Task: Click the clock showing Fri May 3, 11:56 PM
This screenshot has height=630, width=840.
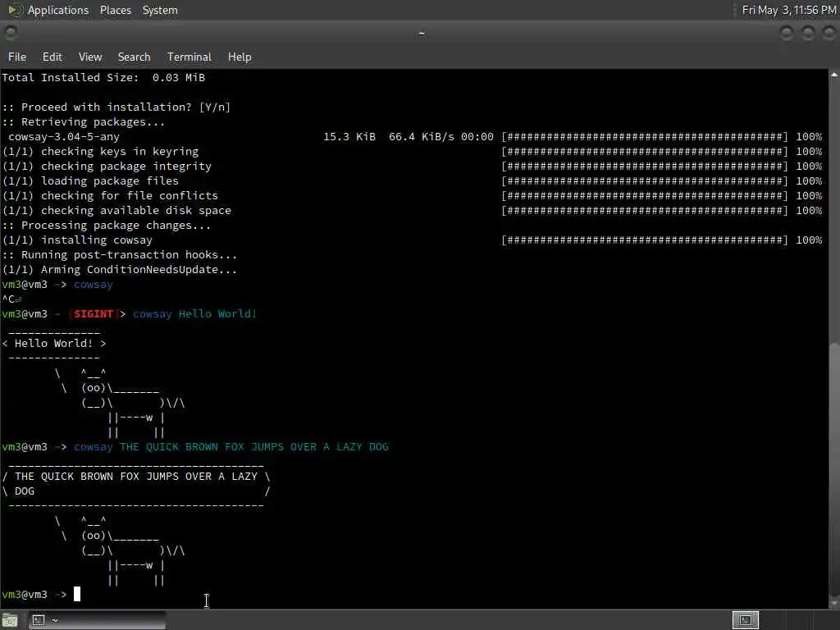Action: coord(788,10)
